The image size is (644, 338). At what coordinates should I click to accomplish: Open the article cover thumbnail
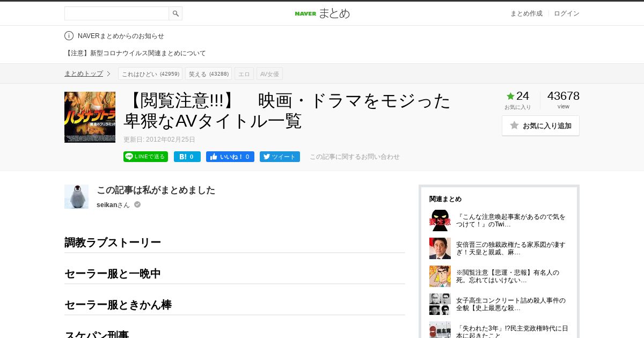point(90,117)
